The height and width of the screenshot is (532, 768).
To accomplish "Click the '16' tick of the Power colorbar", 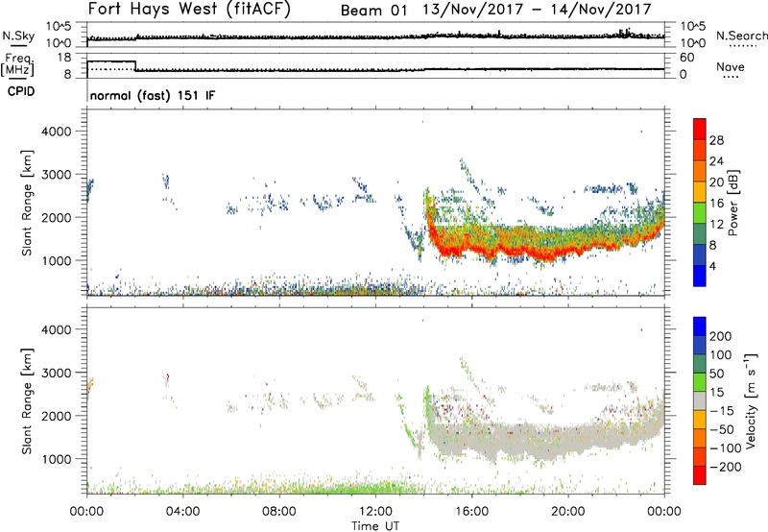I will 716,204.
